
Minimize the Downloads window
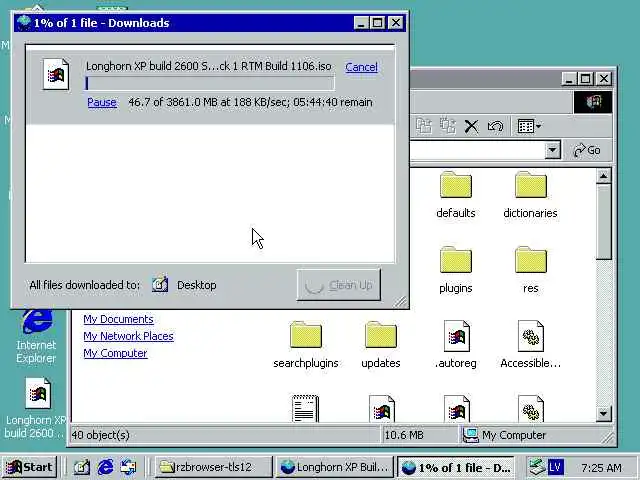tap(361, 23)
